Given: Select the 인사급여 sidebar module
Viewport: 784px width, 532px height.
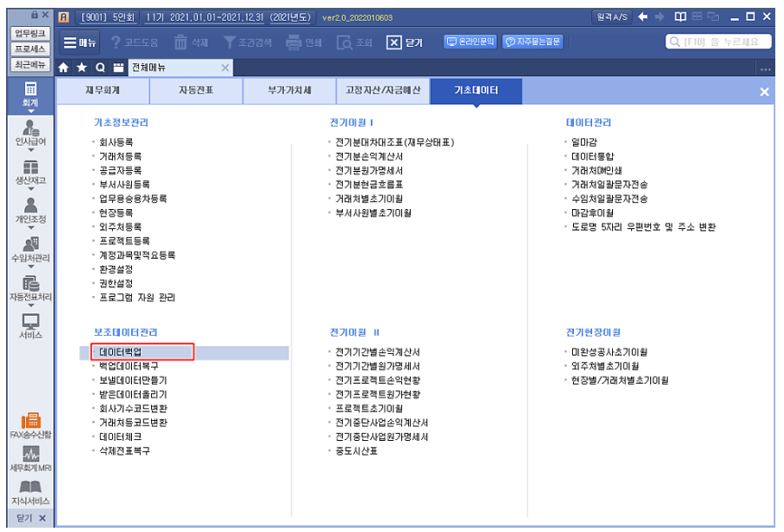Looking at the screenshot, I should (x=30, y=133).
